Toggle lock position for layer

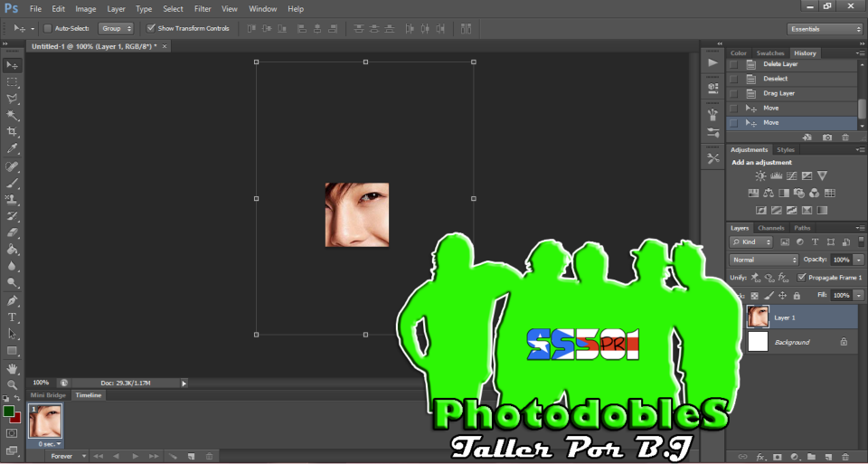(783, 296)
